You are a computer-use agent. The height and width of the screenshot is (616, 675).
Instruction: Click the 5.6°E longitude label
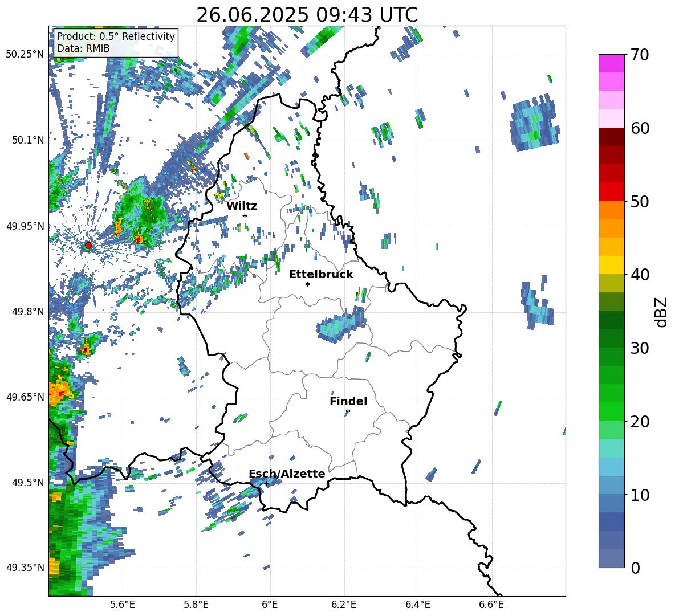point(123,605)
